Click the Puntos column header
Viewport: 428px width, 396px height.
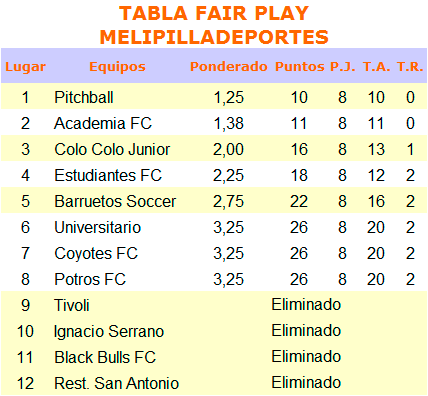pyautogui.click(x=300, y=66)
